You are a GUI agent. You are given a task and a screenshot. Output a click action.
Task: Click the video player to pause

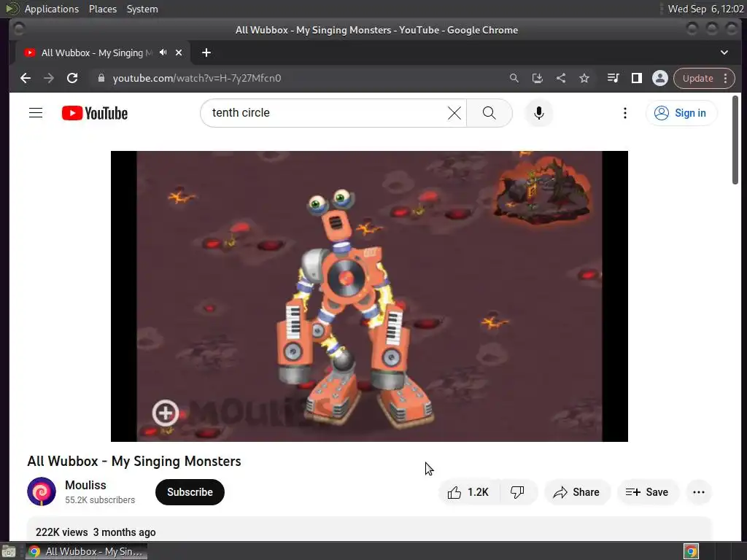(369, 296)
